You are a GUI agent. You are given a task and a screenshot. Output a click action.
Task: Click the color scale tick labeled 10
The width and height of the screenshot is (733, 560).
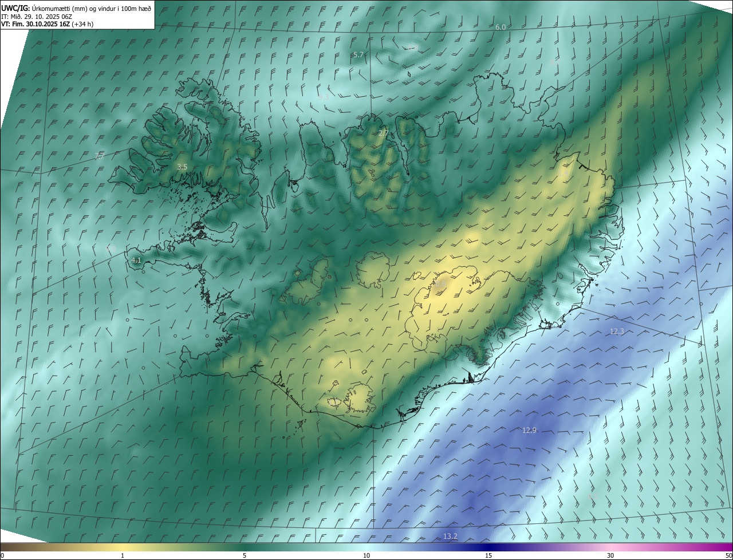[366, 555]
